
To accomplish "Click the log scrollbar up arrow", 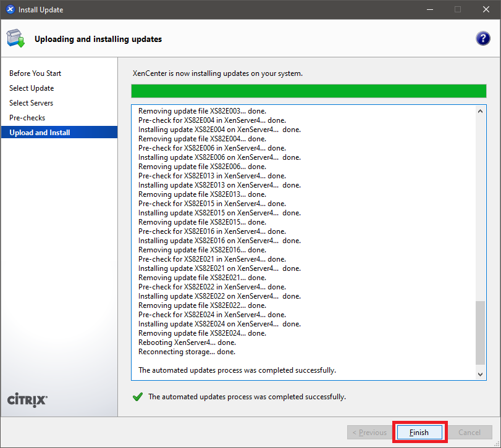I will tap(481, 111).
